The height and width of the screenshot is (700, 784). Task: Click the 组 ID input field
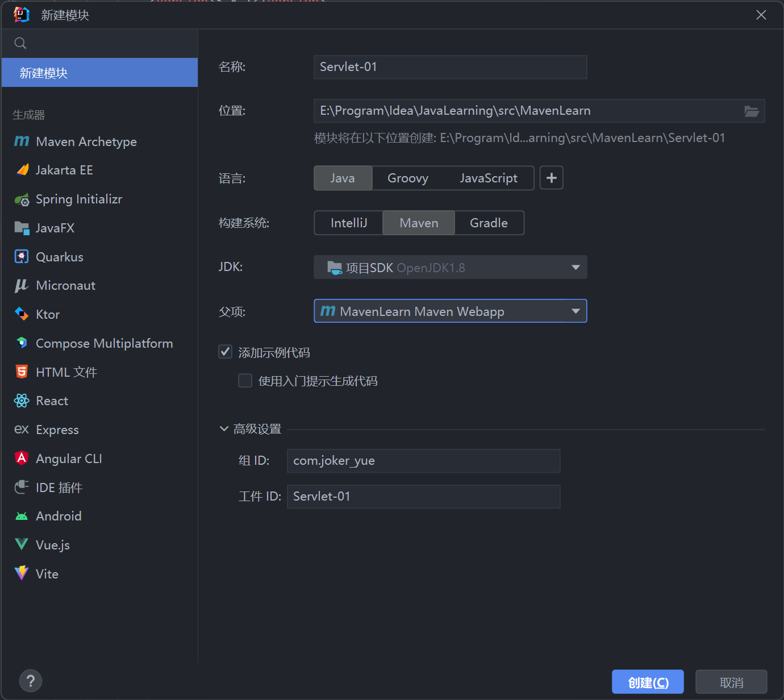pyautogui.click(x=423, y=461)
